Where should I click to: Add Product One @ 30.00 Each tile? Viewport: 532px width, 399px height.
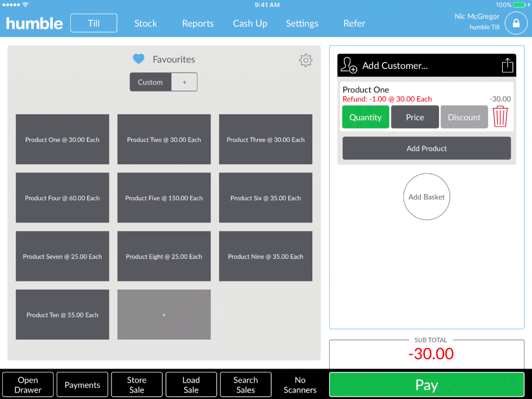tap(63, 139)
